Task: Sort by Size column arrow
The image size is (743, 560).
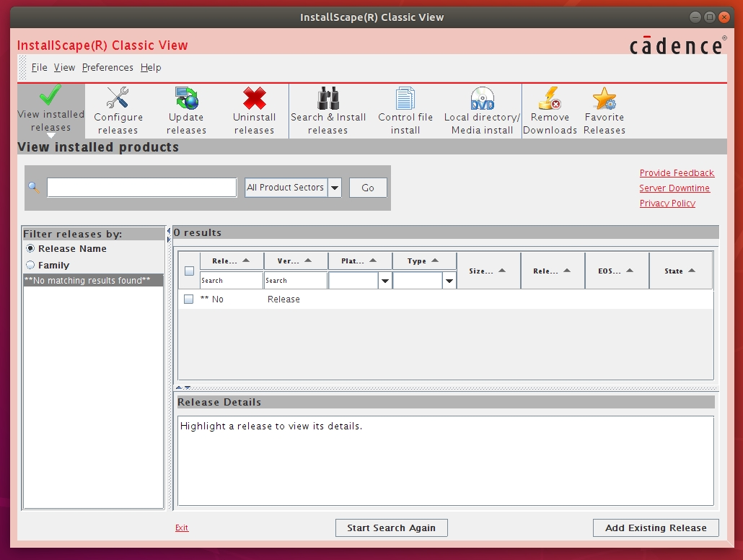Action: tap(502, 271)
